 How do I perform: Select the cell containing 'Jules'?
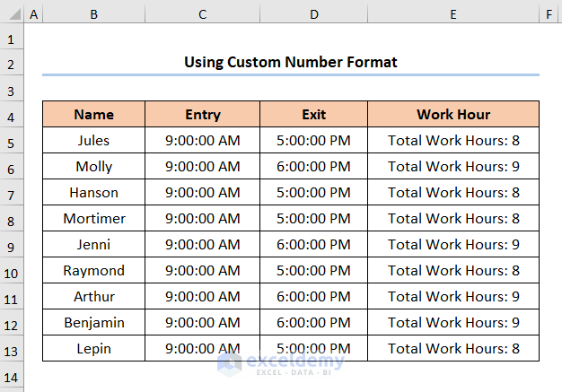93,140
